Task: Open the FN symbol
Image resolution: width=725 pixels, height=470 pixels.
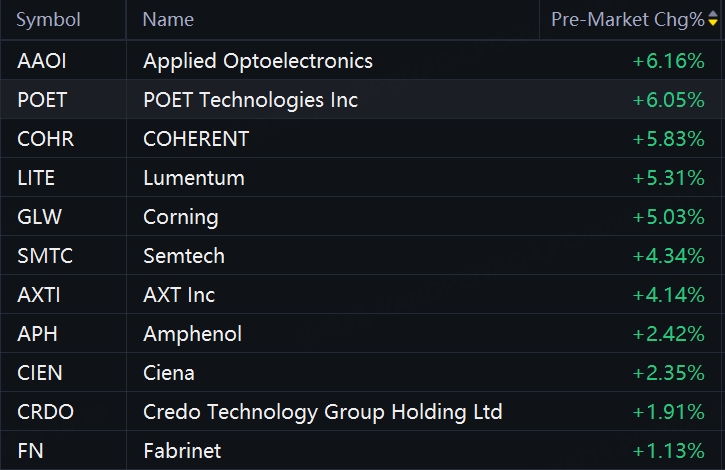Action: pos(30,451)
